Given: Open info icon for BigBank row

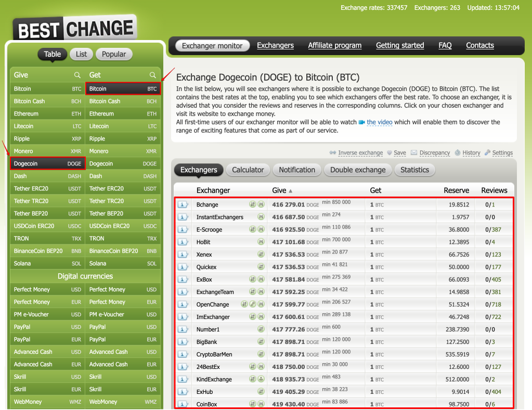Looking at the screenshot, I should click(x=183, y=342).
